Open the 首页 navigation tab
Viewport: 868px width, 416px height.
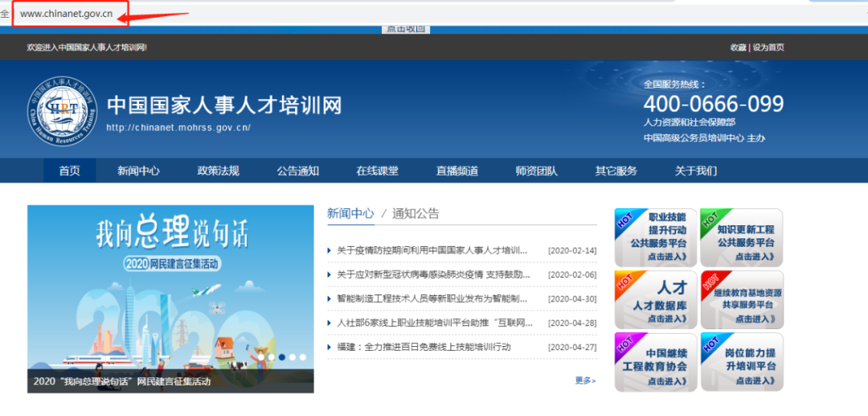[x=69, y=171]
